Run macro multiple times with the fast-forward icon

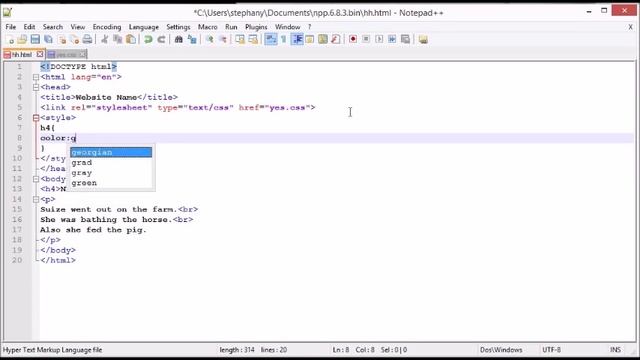[x=392, y=39]
